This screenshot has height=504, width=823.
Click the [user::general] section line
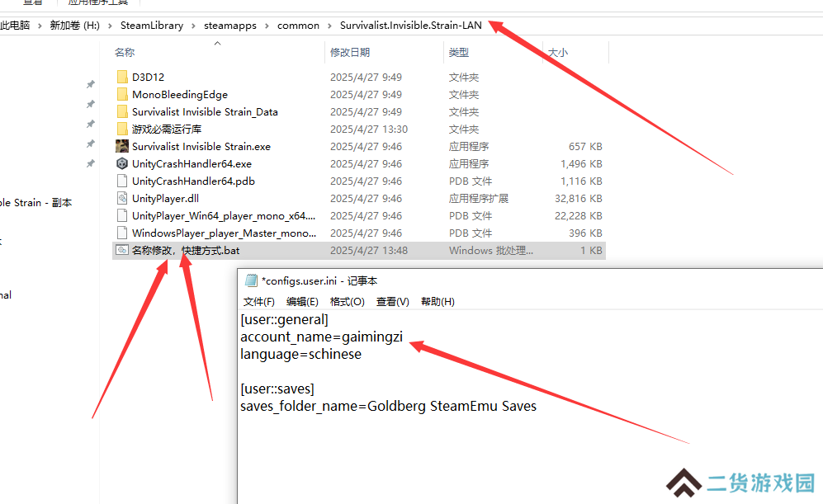point(284,319)
